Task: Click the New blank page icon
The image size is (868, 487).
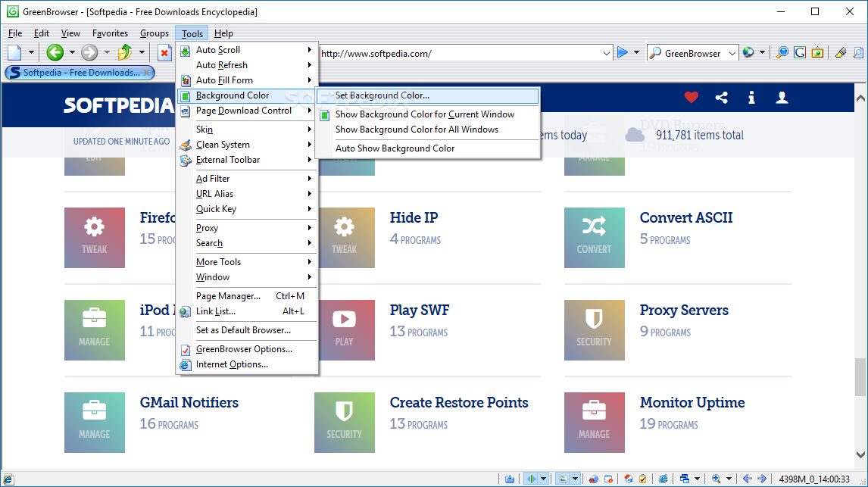Action: coord(15,52)
